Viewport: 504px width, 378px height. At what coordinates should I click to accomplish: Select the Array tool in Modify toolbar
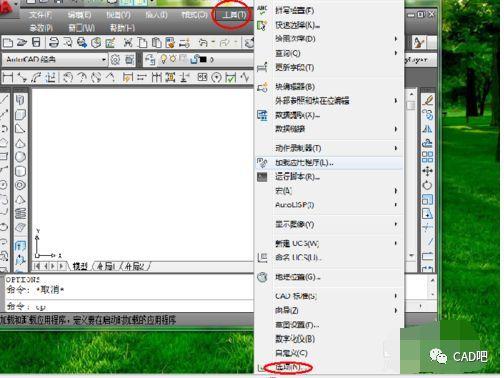coord(428,157)
